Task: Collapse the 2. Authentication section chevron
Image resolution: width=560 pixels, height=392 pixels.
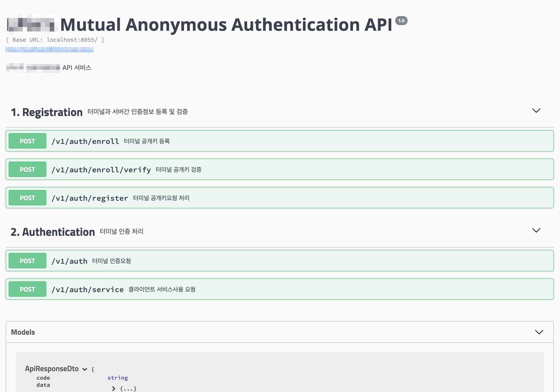Action: pyautogui.click(x=536, y=231)
